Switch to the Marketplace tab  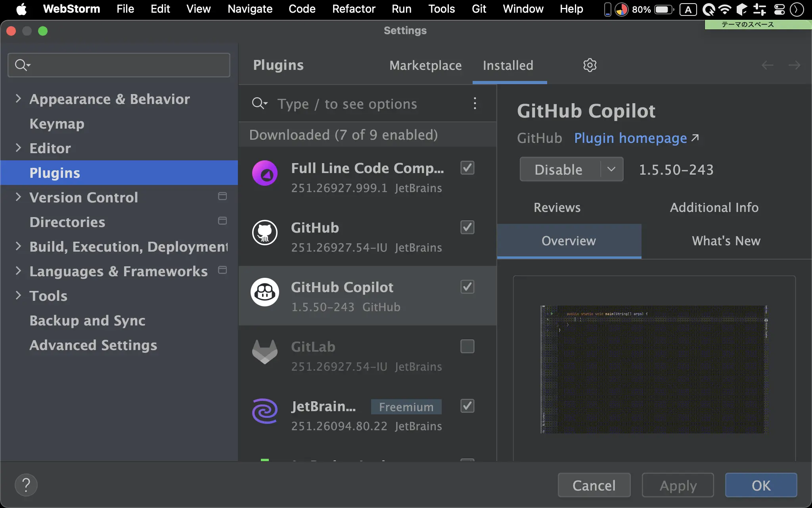425,65
